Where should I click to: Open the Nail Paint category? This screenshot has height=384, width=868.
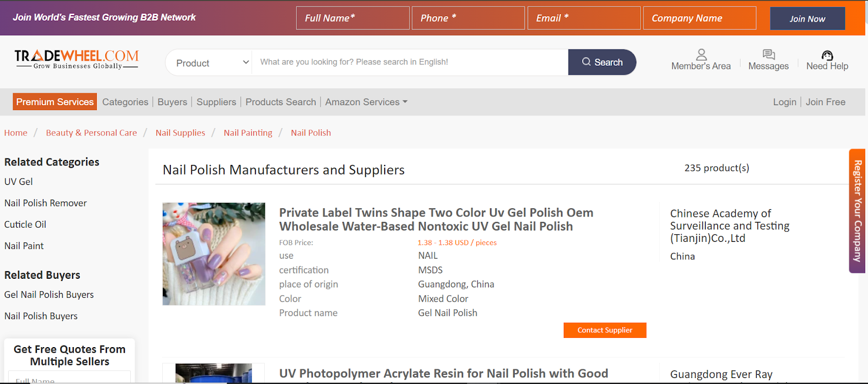point(24,246)
